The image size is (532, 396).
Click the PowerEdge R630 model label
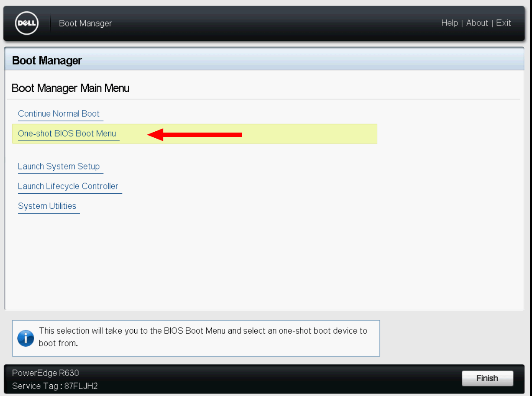[45, 373]
